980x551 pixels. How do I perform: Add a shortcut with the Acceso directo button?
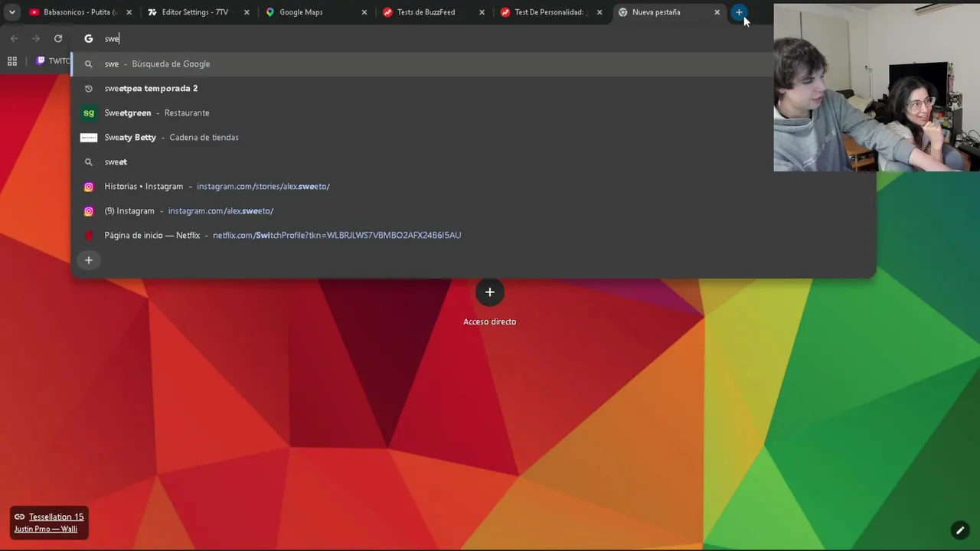tap(490, 292)
